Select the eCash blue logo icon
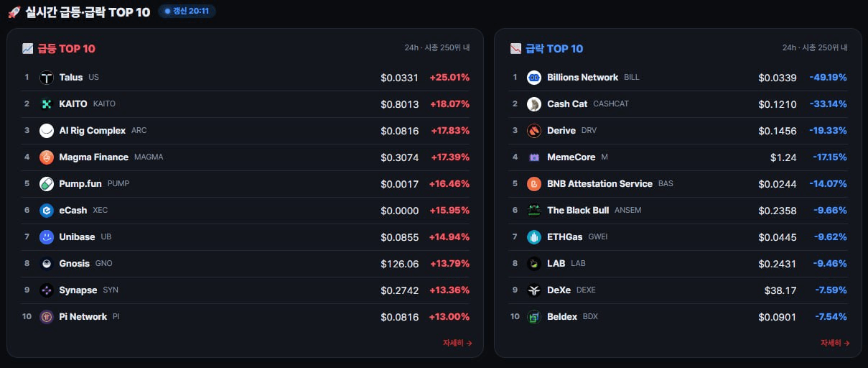868x368 pixels. (47, 211)
